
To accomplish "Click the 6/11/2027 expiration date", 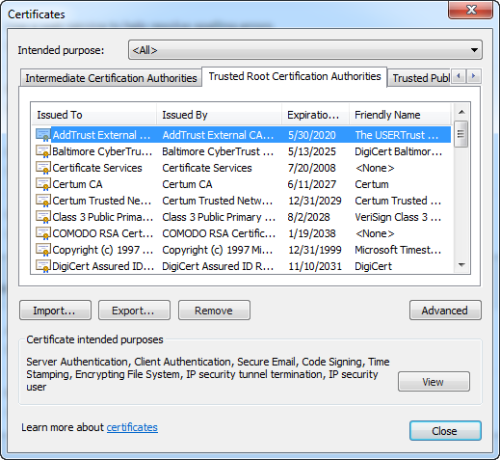I will [x=312, y=184].
